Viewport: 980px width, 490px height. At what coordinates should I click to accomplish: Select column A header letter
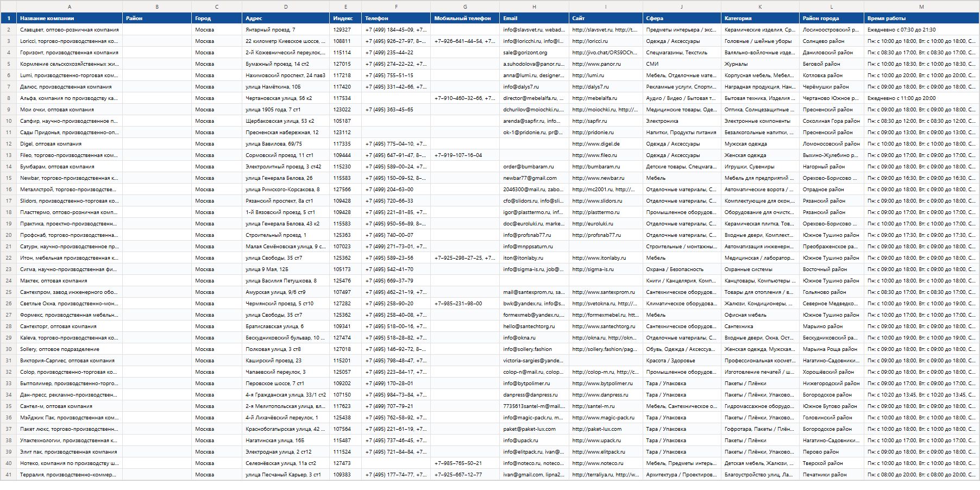tap(70, 7)
